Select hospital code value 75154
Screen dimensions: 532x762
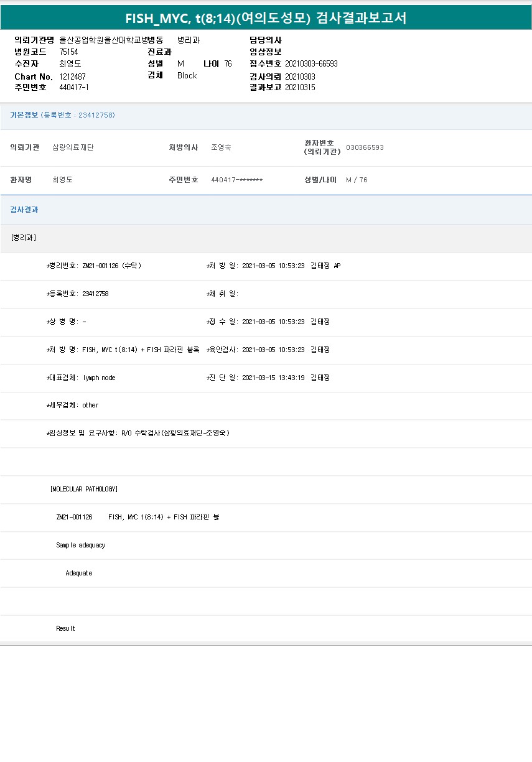pos(68,52)
